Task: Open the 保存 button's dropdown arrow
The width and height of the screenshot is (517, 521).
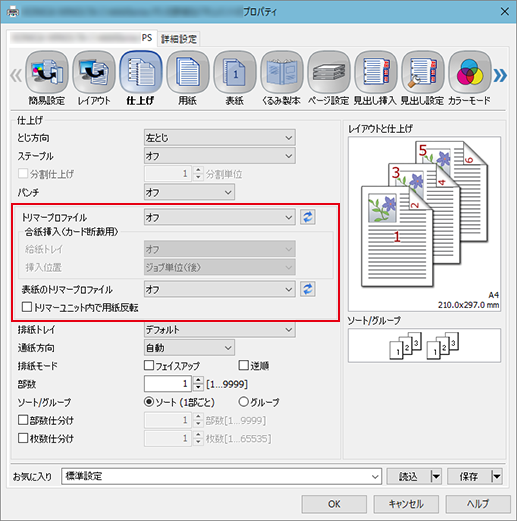Action: click(x=497, y=476)
